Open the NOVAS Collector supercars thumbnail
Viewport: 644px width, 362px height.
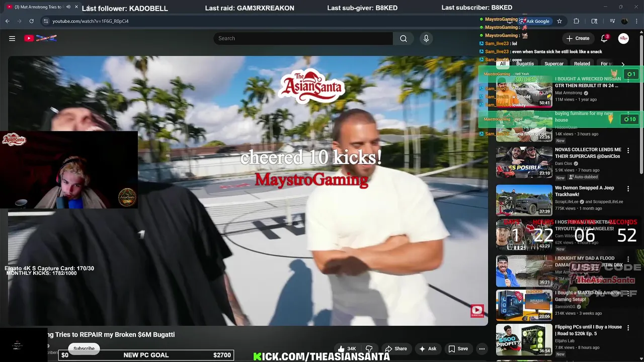pos(524,162)
